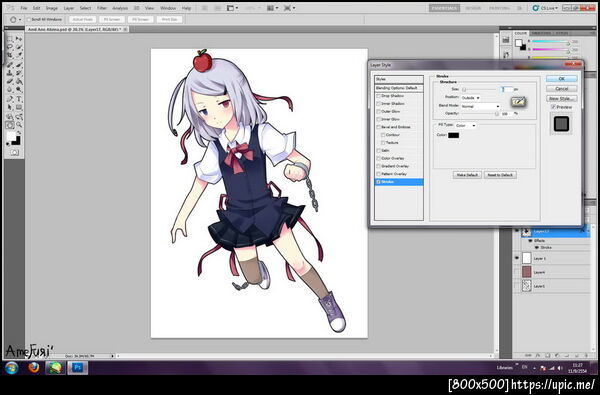
Task: Uncheck the Preview checkbox
Action: (553, 107)
